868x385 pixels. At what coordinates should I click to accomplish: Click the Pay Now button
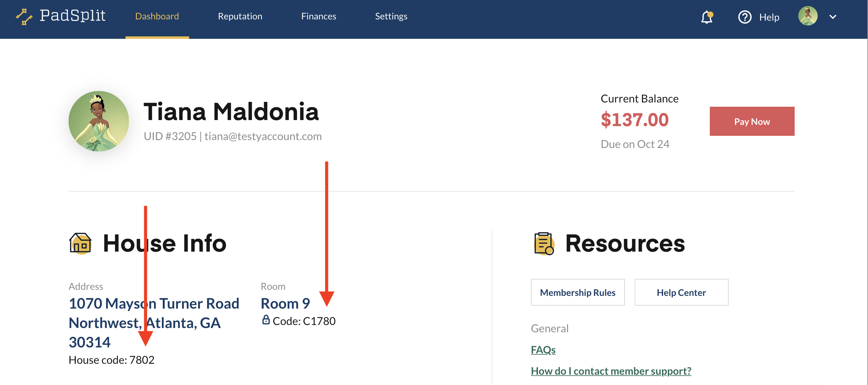click(752, 121)
